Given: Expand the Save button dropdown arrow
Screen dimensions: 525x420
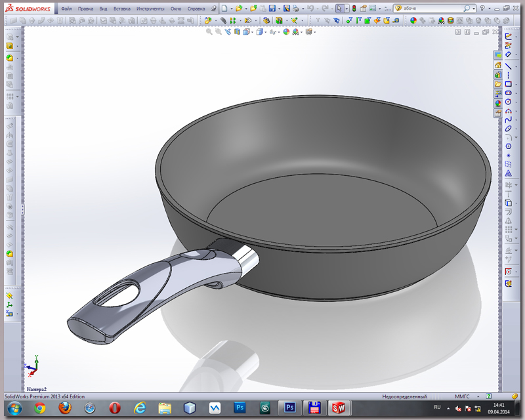Looking at the screenshot, I should (x=280, y=9).
